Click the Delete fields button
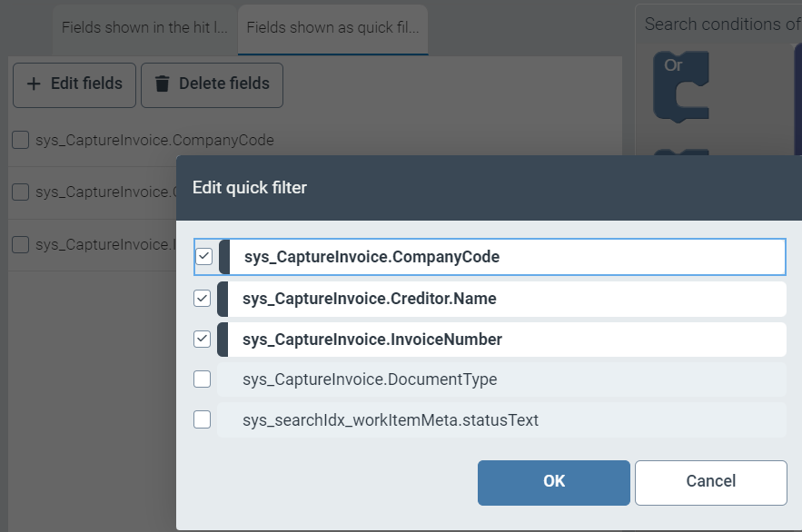Screen dimensions: 802x532 click(212, 84)
